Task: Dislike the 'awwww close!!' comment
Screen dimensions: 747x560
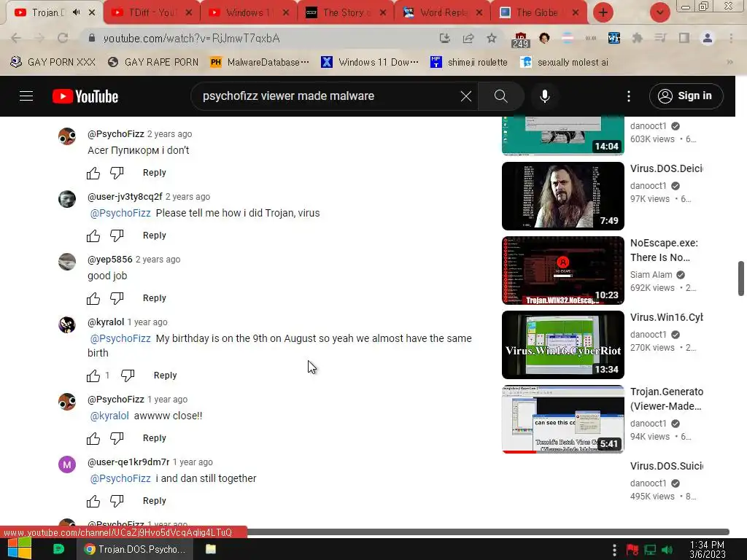Action: point(117,438)
